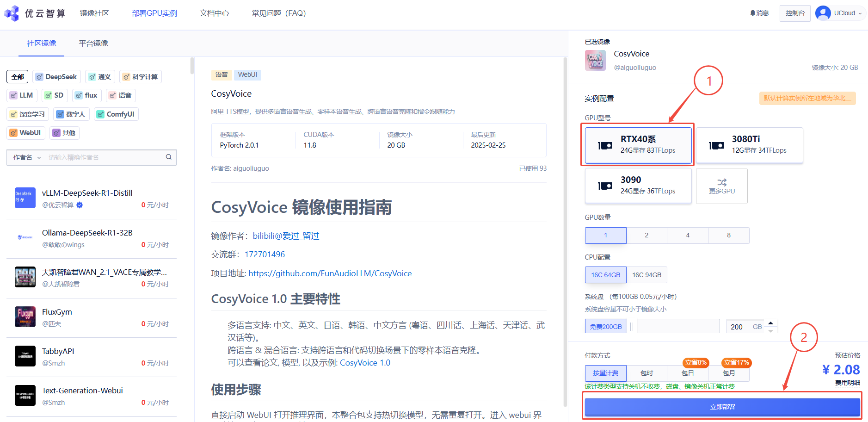Open 文档中心 in top navigation
This screenshot has width=868, height=422.
(214, 13)
